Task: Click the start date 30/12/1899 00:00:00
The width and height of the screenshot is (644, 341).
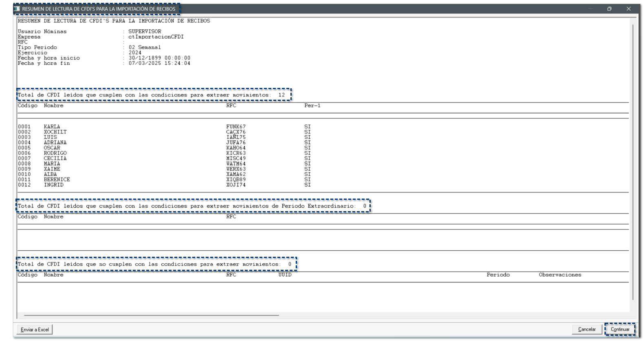Action: pyautogui.click(x=159, y=58)
